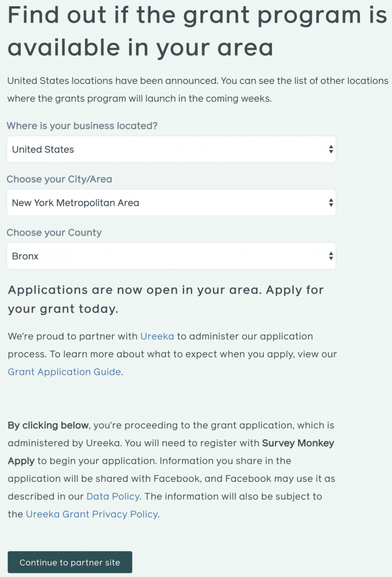This screenshot has height=577, width=392.
Task: Click the 'United States locations have been announced' paragraph
Action: click(198, 90)
